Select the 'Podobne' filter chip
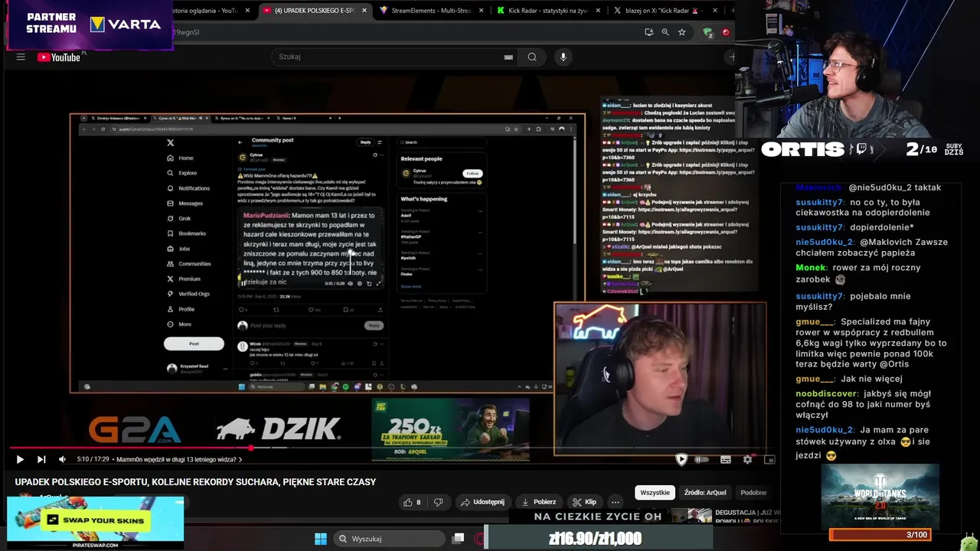 pyautogui.click(x=753, y=492)
